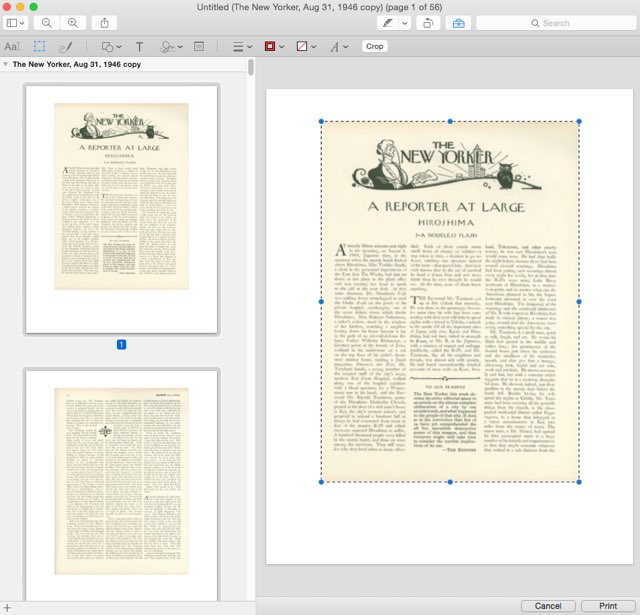640x615 pixels.
Task: Click the top-middle crop selection handle
Action: pos(450,121)
